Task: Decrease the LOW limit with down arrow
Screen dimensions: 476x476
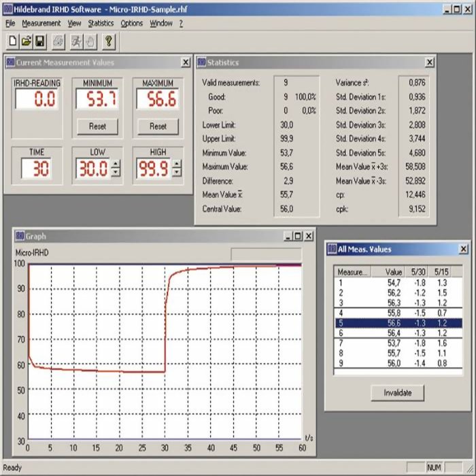Action: pyautogui.click(x=116, y=173)
